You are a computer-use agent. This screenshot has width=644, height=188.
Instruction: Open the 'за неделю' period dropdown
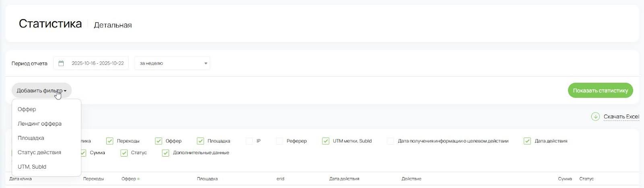pyautogui.click(x=172, y=63)
